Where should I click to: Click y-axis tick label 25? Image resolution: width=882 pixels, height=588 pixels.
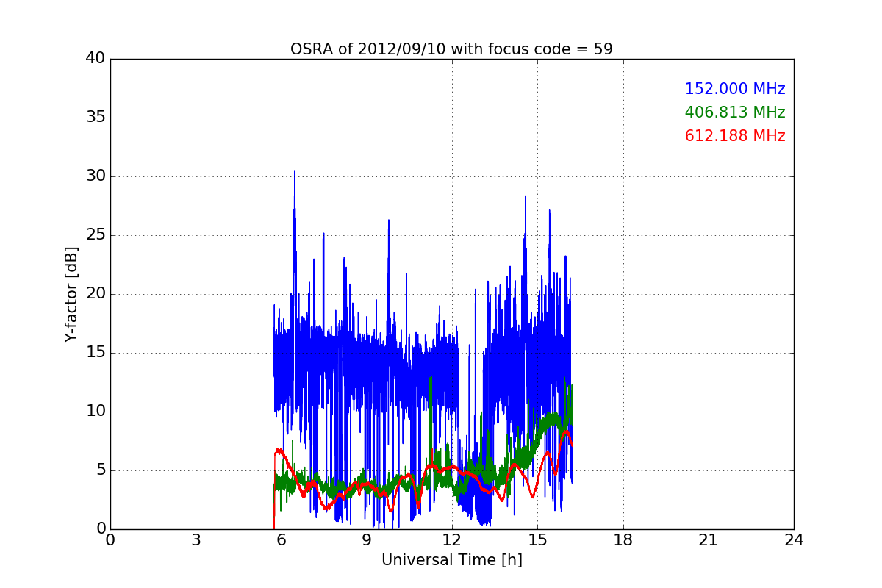[96, 235]
